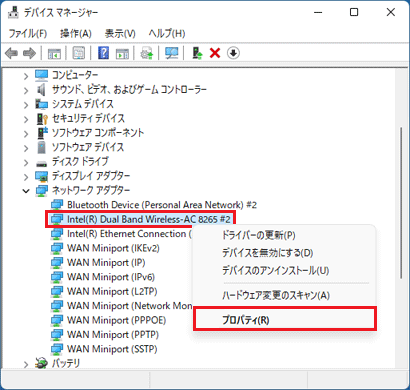
Task: Expand the ディスプレイ アダプター node
Action: point(26,177)
